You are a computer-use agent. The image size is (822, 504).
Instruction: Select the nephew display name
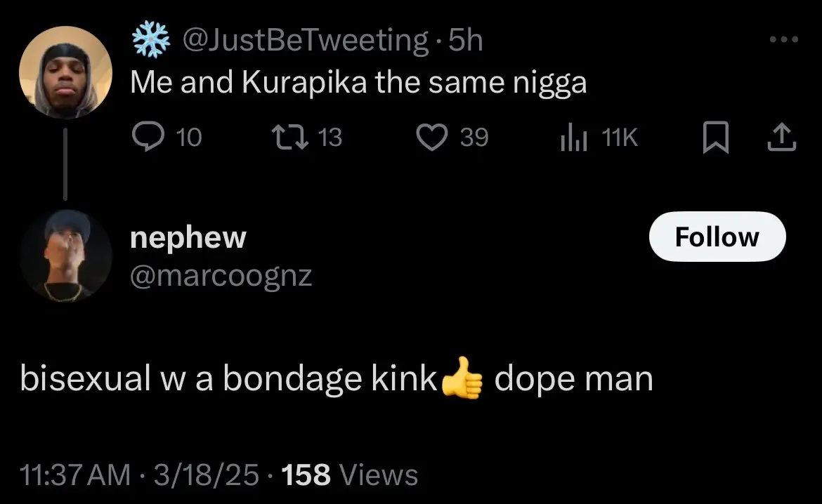click(x=188, y=238)
